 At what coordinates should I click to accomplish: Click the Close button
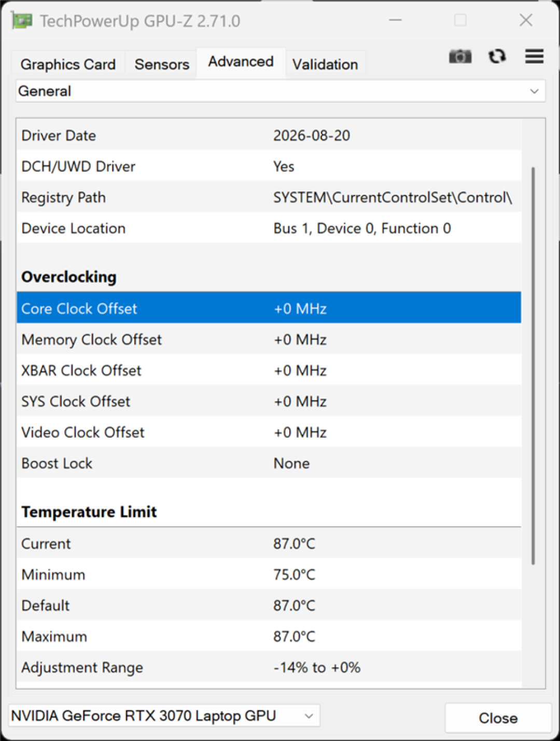498,718
